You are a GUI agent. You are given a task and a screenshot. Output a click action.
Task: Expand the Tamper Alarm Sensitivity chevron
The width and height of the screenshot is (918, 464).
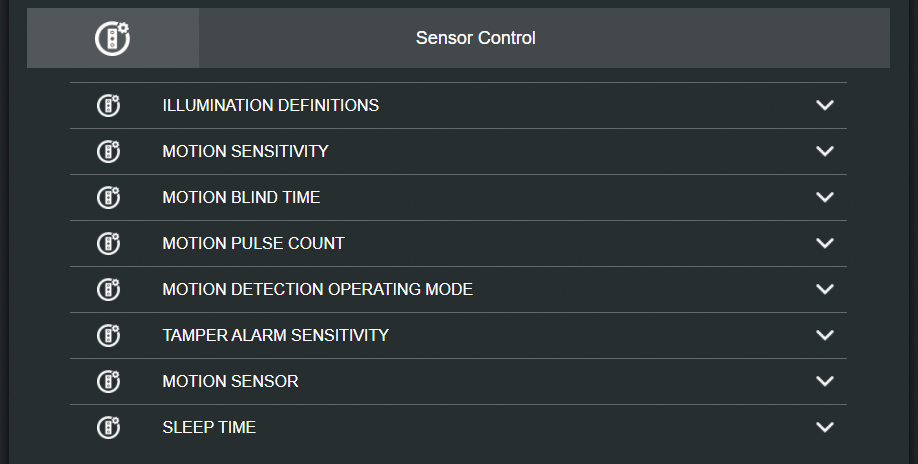click(825, 335)
